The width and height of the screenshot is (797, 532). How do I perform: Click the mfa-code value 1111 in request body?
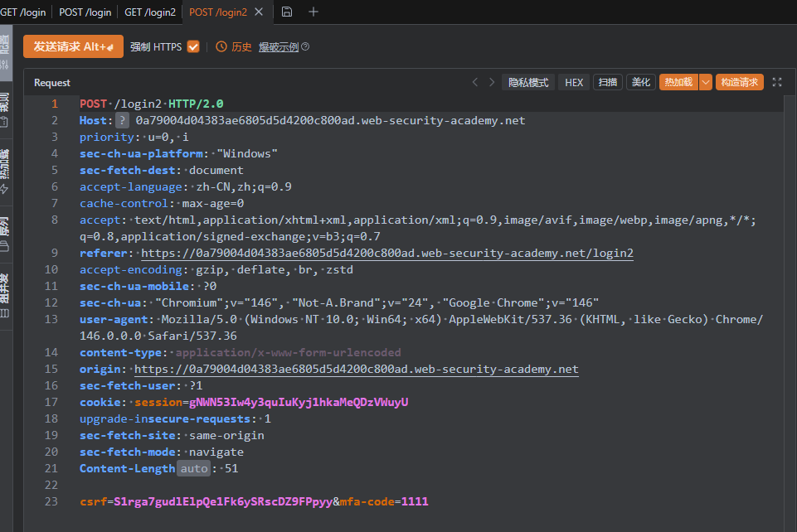coord(415,501)
